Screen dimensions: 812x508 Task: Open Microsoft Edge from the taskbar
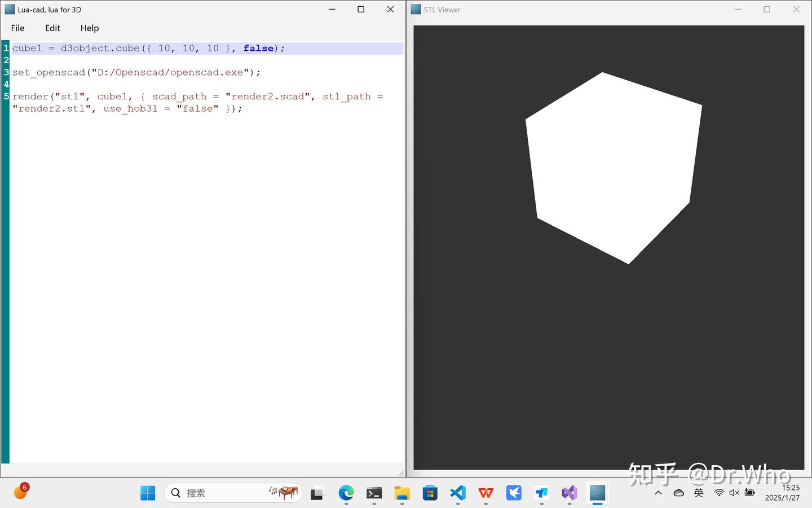click(x=346, y=493)
